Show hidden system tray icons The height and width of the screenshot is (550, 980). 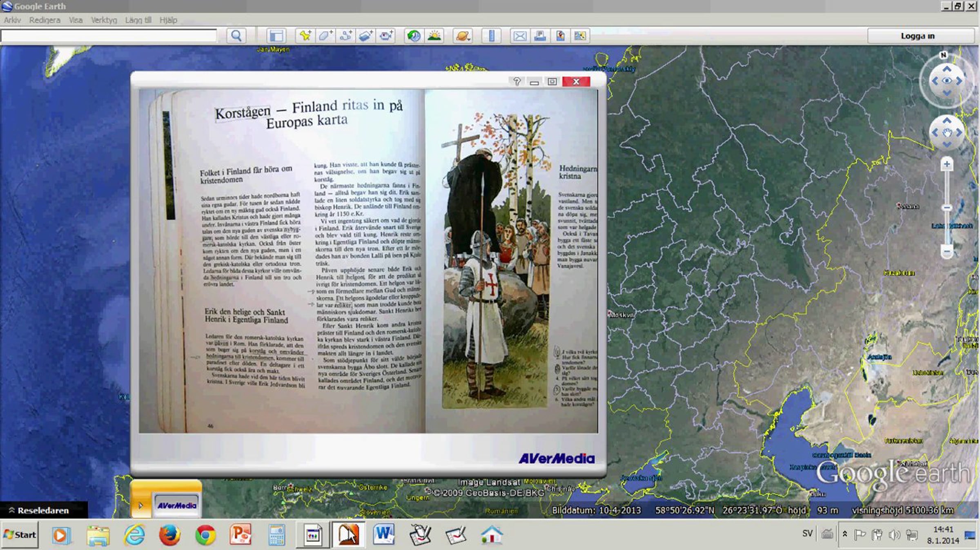[x=845, y=534]
